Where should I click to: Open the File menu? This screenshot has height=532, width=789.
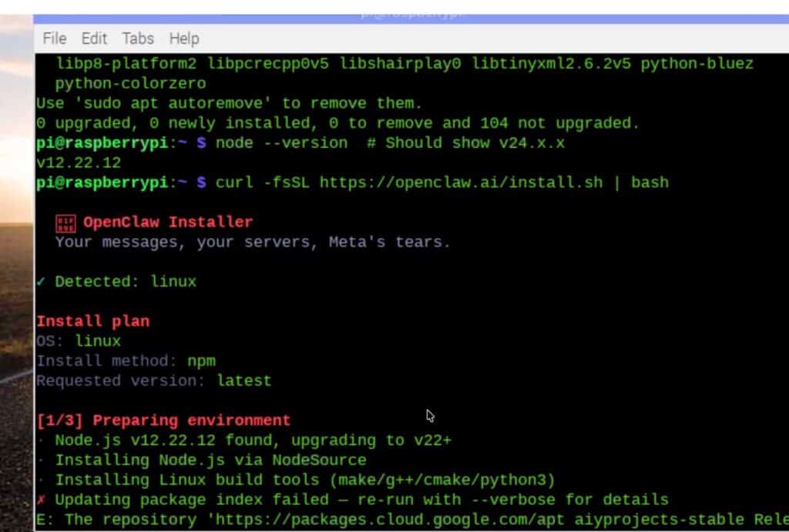(53, 38)
